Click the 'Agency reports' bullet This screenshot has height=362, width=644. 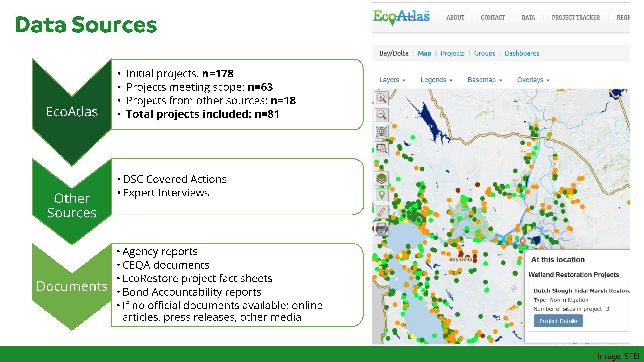pyautogui.click(x=160, y=251)
